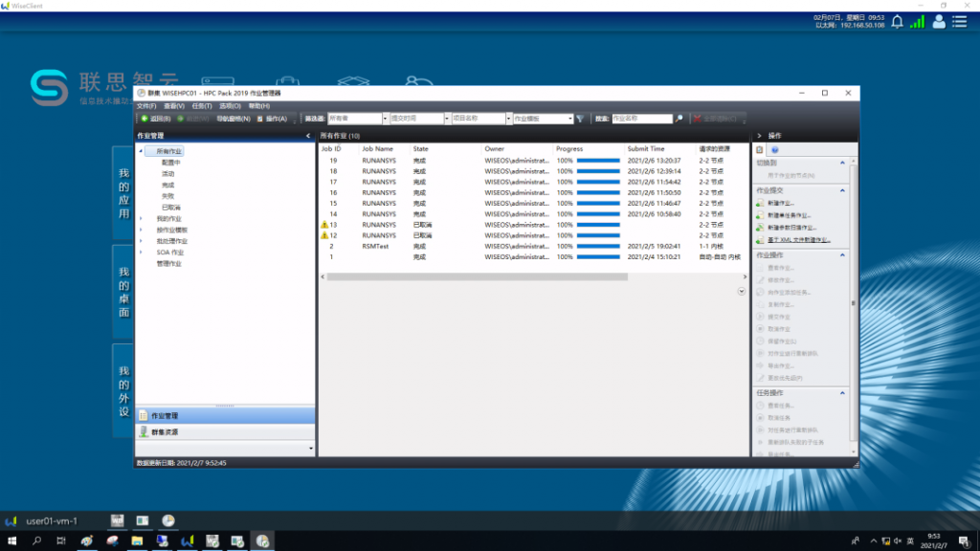Toggle the 操作(A) actions pane button
Image resolution: width=980 pixels, height=551 pixels.
point(273,119)
